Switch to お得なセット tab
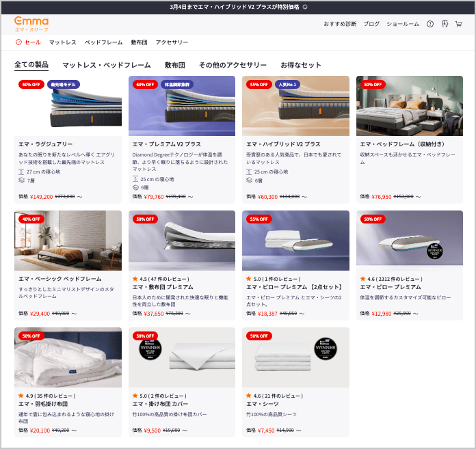The image size is (476, 449). pyautogui.click(x=301, y=65)
